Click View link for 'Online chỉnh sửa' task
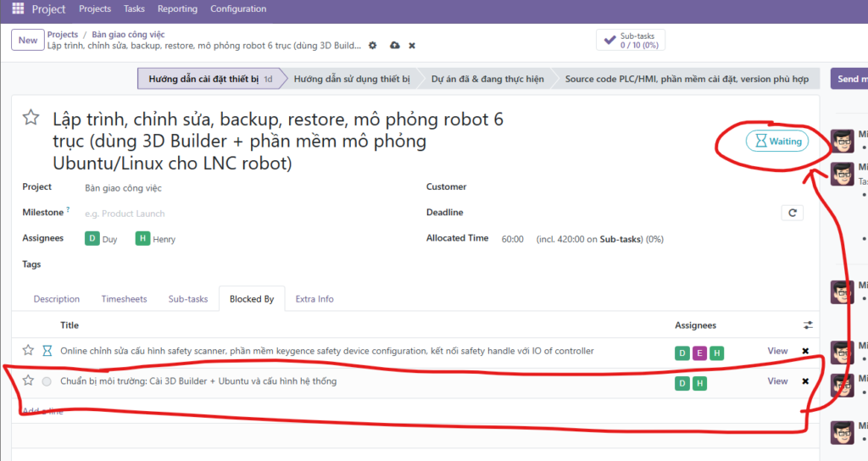 click(777, 351)
